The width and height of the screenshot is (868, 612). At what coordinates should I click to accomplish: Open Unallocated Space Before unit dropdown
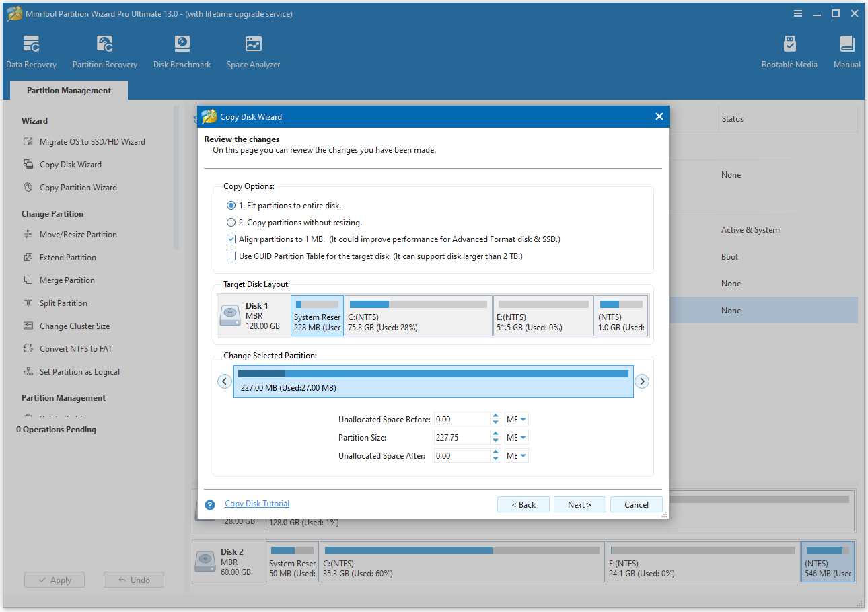pos(516,418)
